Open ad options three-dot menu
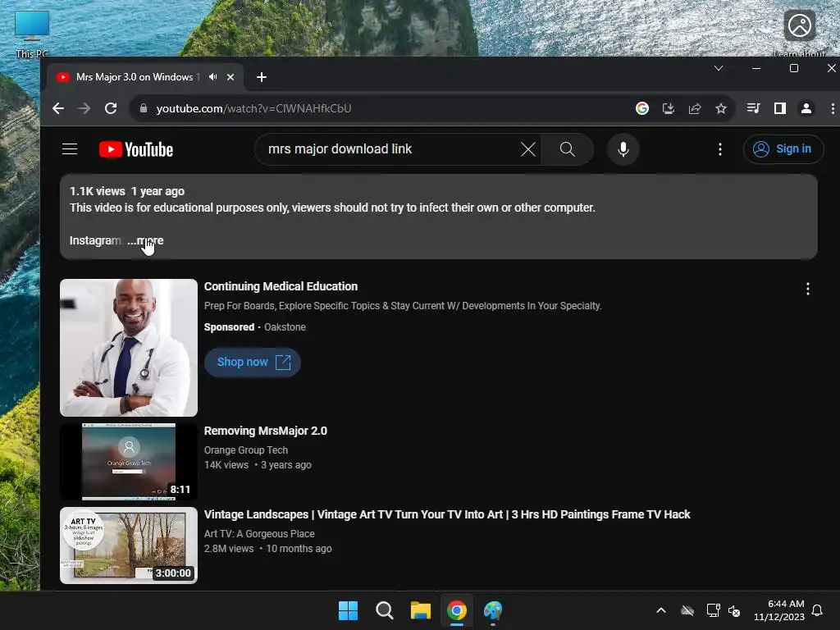Image resolution: width=840 pixels, height=630 pixels. point(807,290)
